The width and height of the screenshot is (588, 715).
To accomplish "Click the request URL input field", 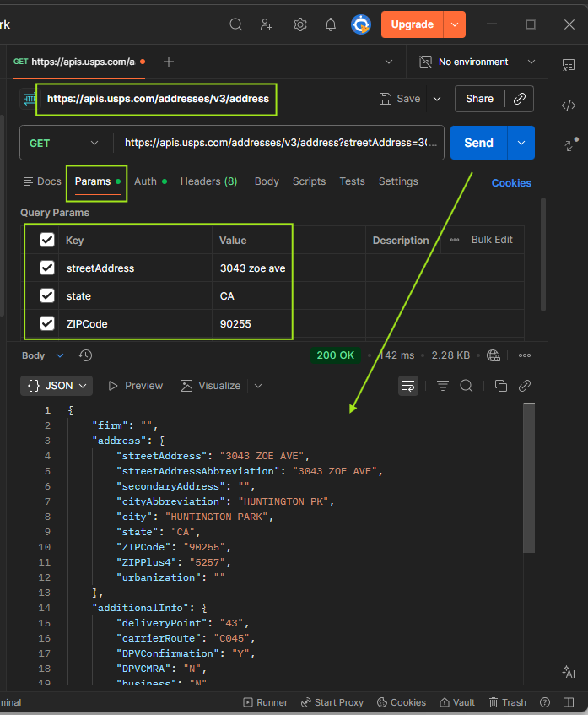I will click(283, 144).
